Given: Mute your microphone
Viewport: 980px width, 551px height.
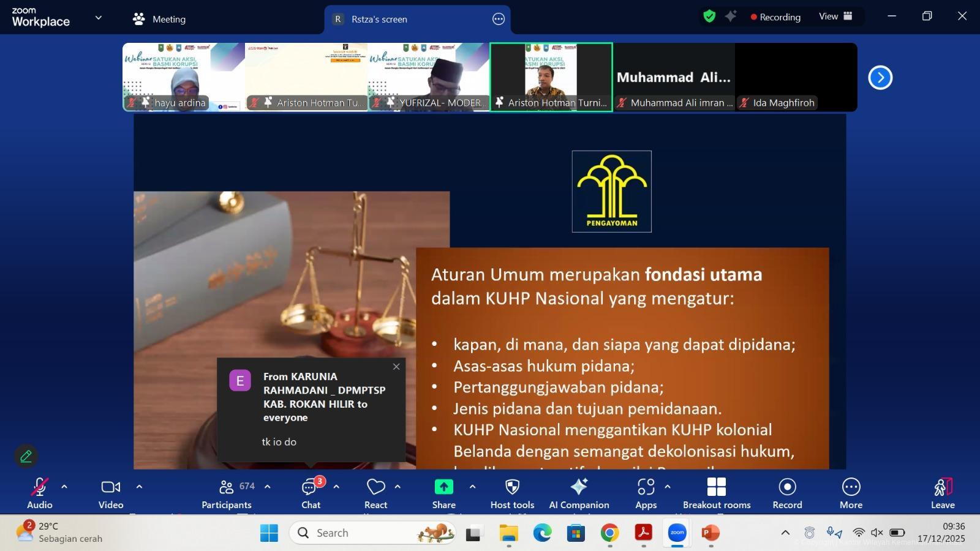Looking at the screenshot, I should click(x=39, y=492).
